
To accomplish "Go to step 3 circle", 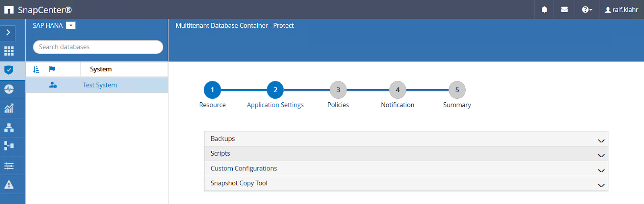I will coord(338,90).
